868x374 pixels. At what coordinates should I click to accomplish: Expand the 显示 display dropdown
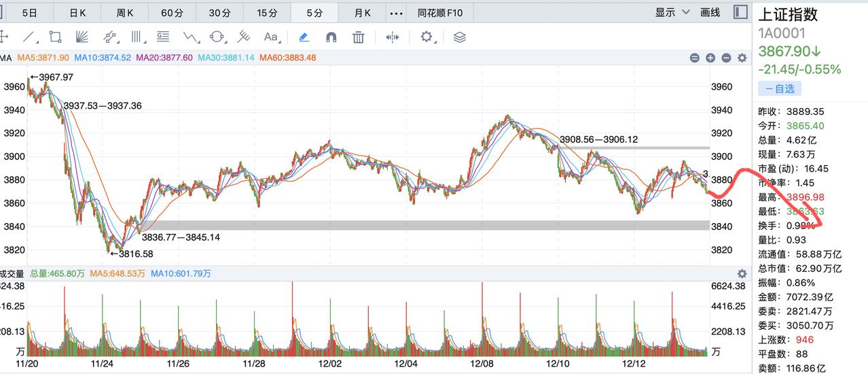(672, 12)
